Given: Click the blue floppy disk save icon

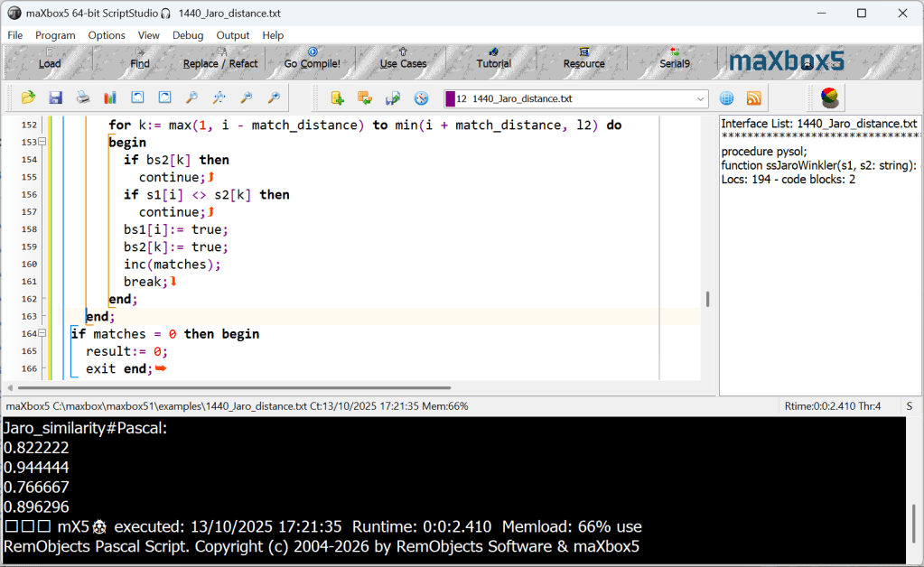Looking at the screenshot, I should click(55, 98).
